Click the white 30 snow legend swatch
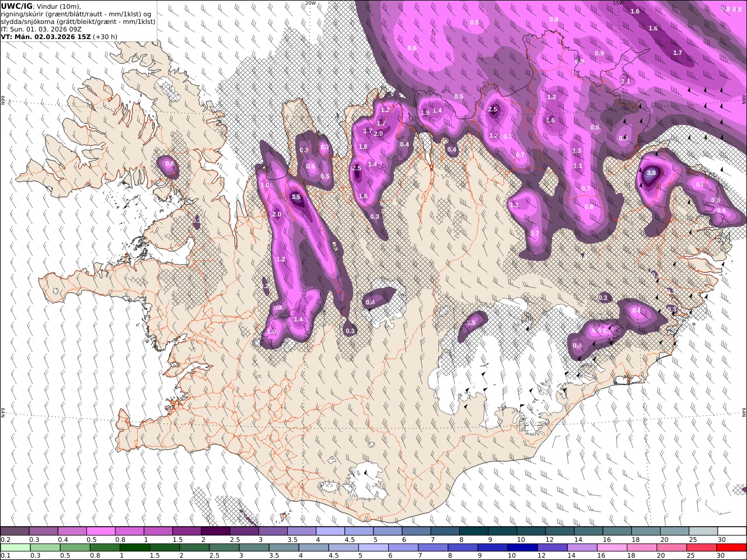This screenshot has height=560, width=747. (x=732, y=531)
